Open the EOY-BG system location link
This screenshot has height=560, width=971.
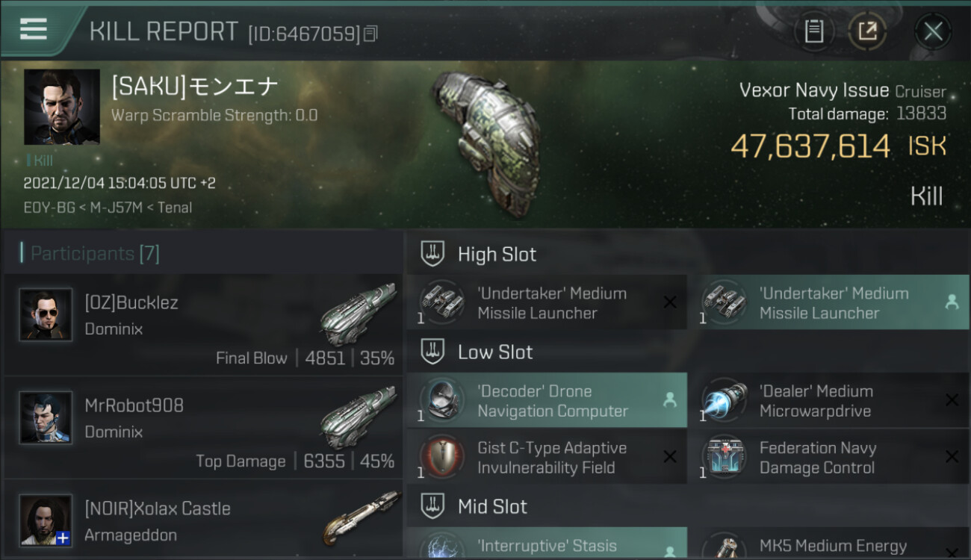[49, 208]
